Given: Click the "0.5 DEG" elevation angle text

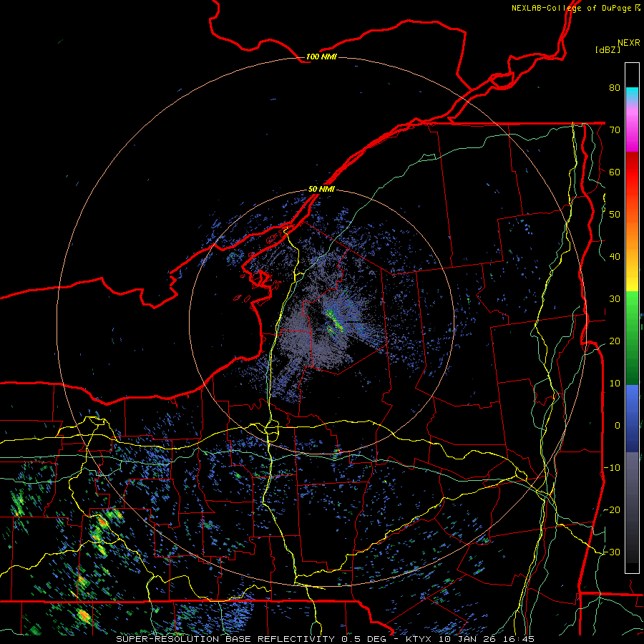Looking at the screenshot, I should 366,639.
